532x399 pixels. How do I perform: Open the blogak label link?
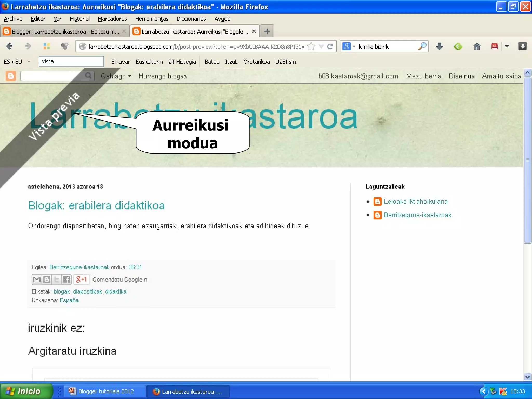pyautogui.click(x=62, y=291)
